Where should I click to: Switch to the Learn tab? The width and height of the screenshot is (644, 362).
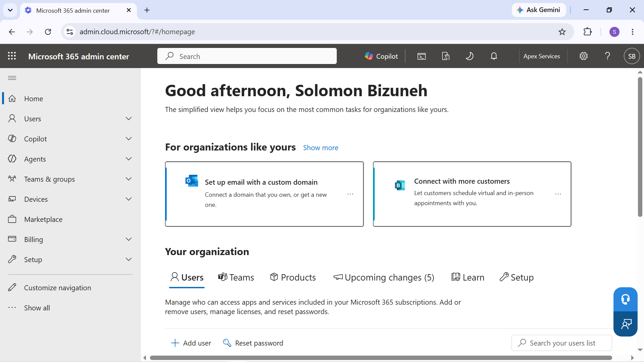pos(468,278)
